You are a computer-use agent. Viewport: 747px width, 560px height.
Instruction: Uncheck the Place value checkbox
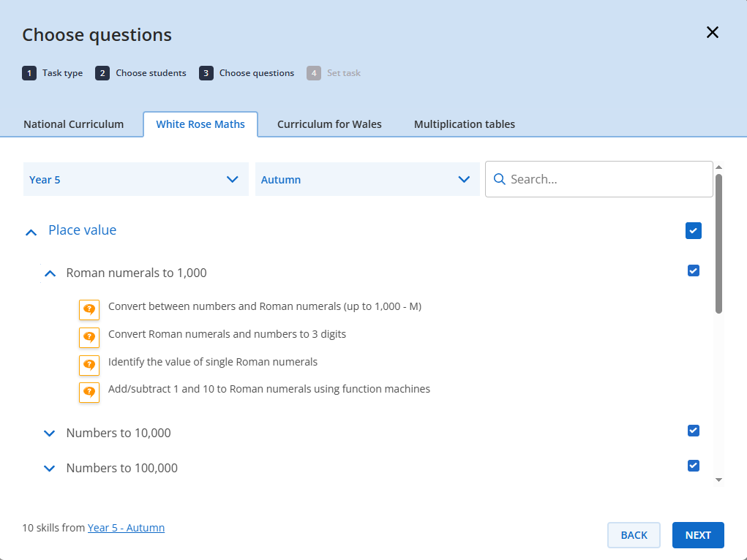click(694, 231)
